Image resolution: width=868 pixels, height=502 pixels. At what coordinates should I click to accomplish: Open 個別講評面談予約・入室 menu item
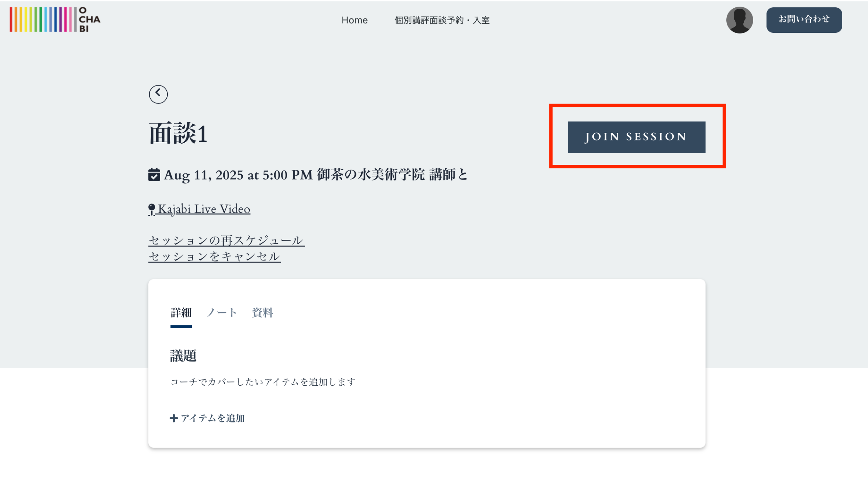[x=442, y=20]
